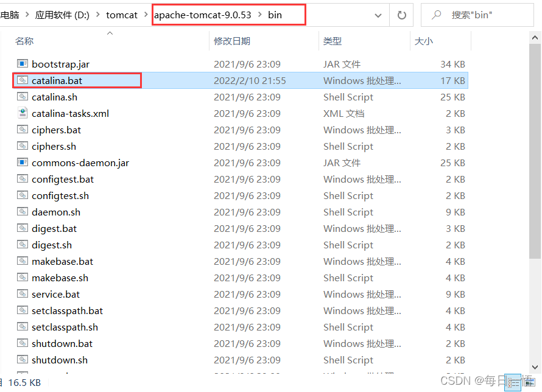Click the 17 KB size cell

pyautogui.click(x=452, y=80)
